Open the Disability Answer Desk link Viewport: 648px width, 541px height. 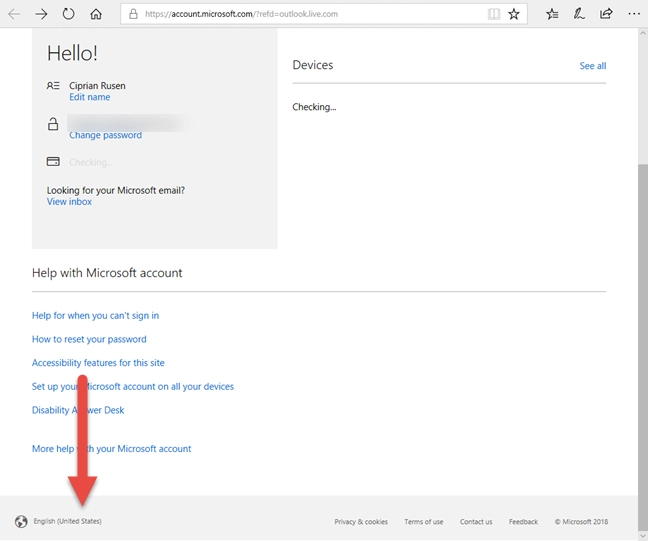(78, 410)
